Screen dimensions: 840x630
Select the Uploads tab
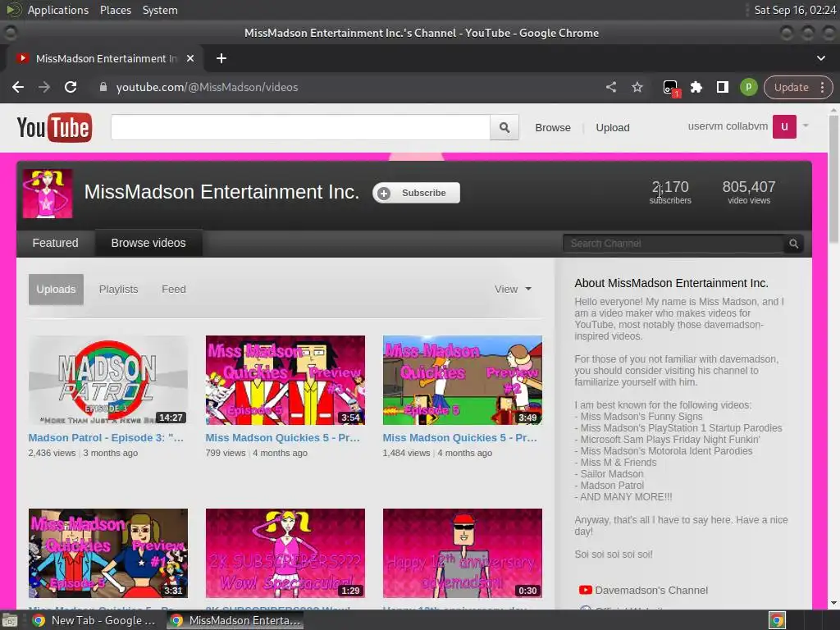pos(57,290)
